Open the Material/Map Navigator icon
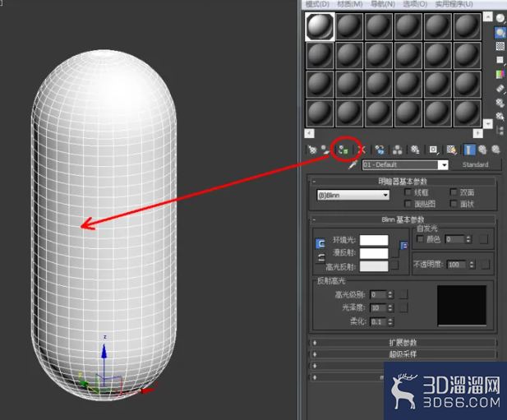507x420 pixels. point(500,131)
